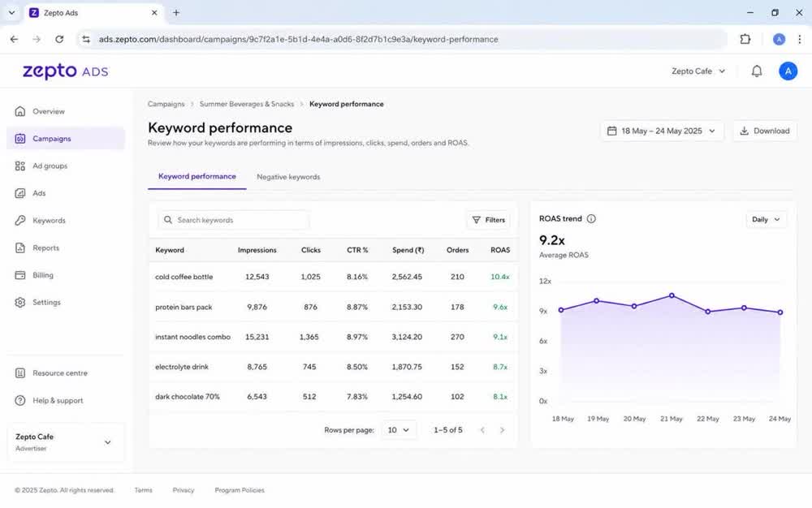Screen dimensions: 812x508
Task: Open the Chrome three-dot menu
Action: 799,39
